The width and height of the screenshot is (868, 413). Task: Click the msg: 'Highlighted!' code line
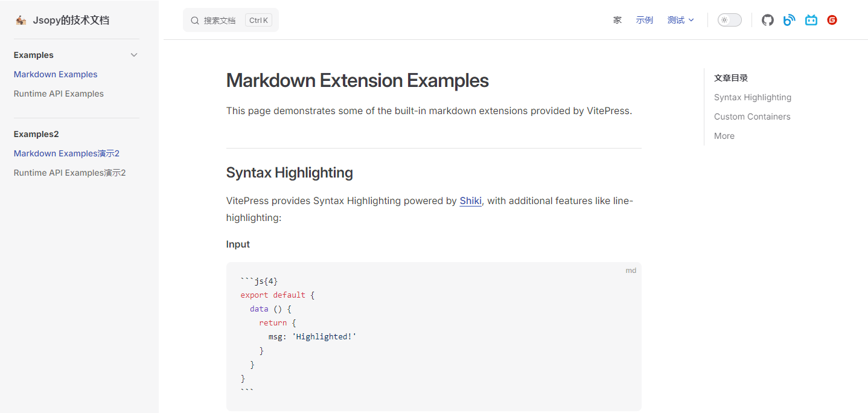tap(313, 336)
